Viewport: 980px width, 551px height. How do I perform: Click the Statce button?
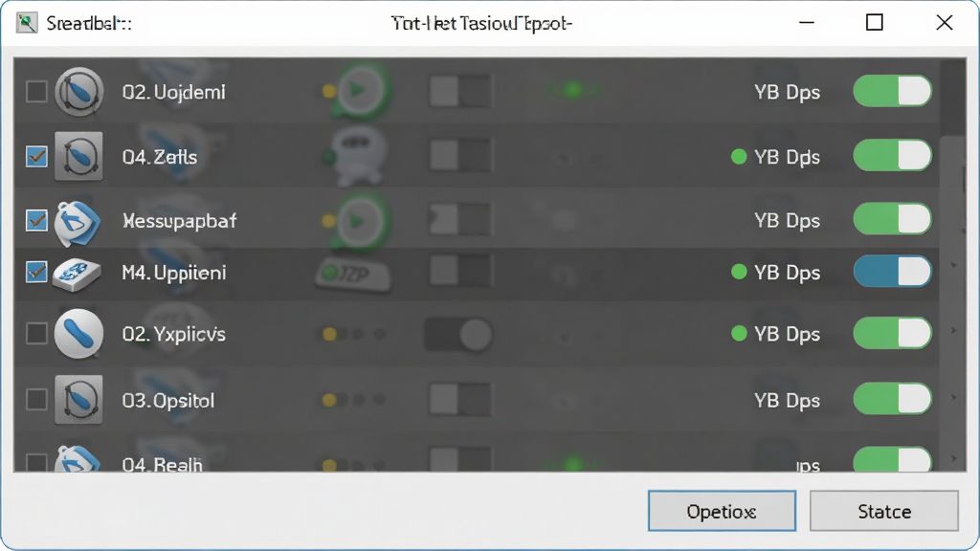click(884, 511)
